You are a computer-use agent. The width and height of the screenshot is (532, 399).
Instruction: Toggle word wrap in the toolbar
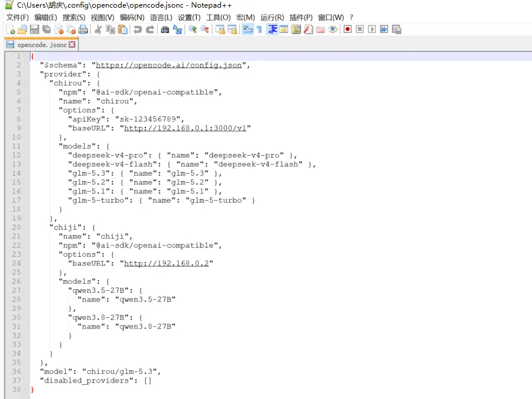pos(247,29)
